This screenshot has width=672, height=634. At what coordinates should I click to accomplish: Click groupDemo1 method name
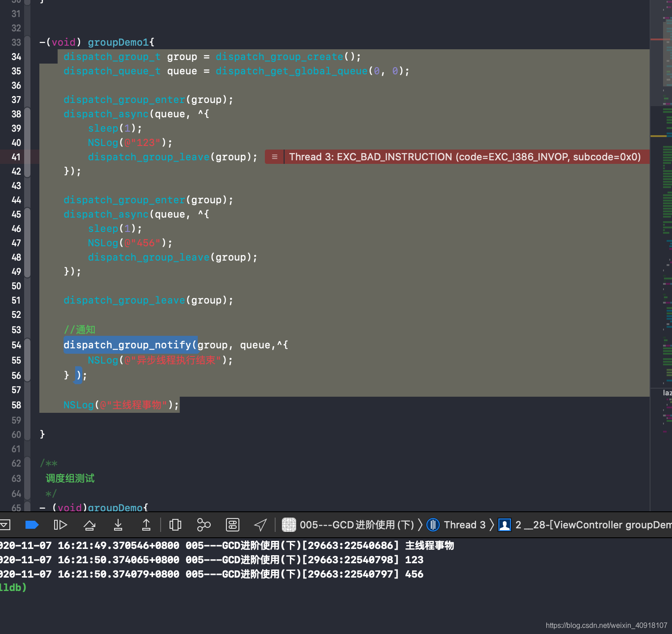coord(118,42)
